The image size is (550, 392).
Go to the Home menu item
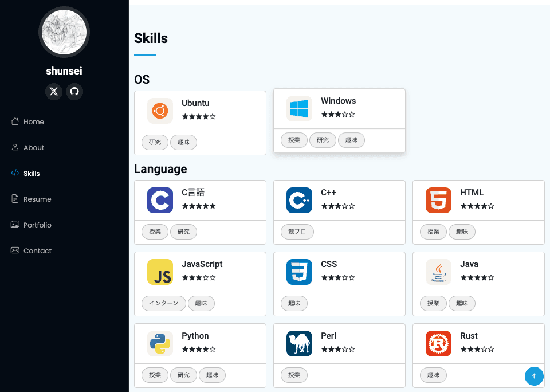[x=33, y=122]
